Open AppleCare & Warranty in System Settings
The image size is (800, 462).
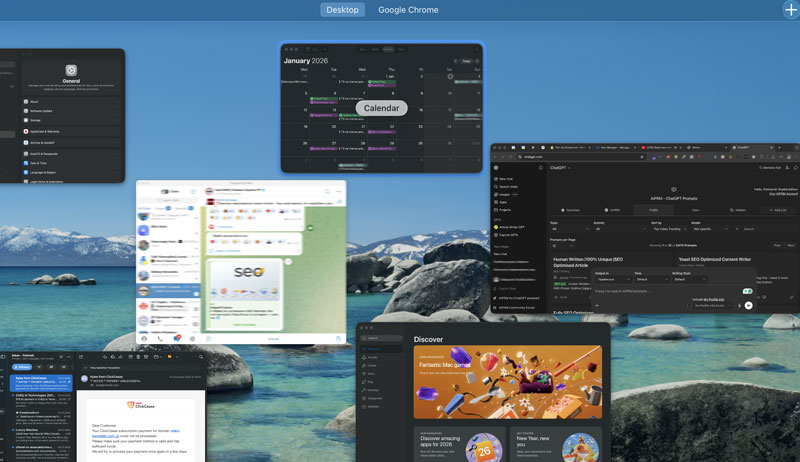tap(71, 132)
